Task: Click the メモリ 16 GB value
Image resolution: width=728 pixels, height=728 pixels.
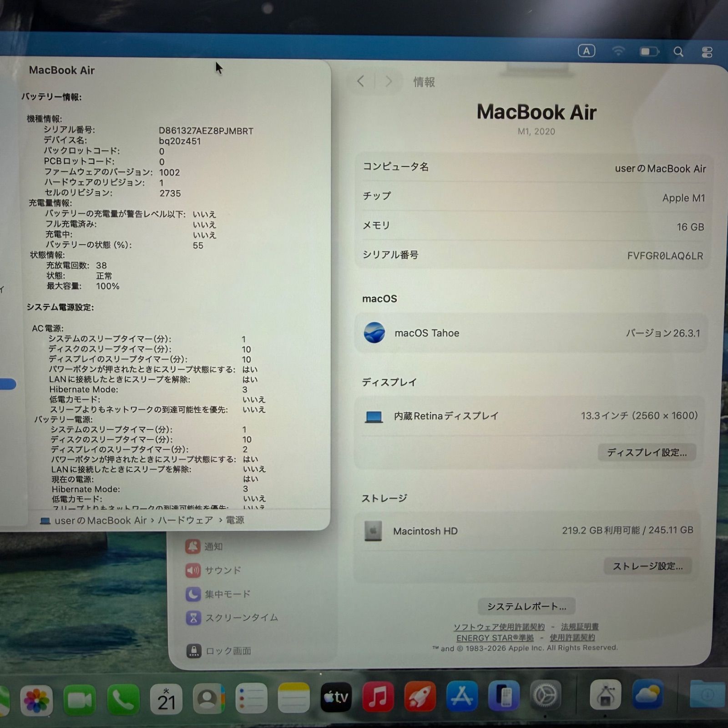Action: (x=690, y=227)
